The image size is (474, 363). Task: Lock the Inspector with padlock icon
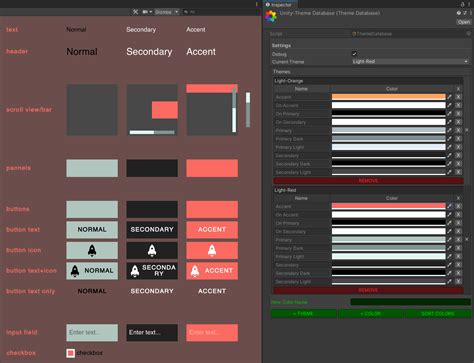click(463, 4)
